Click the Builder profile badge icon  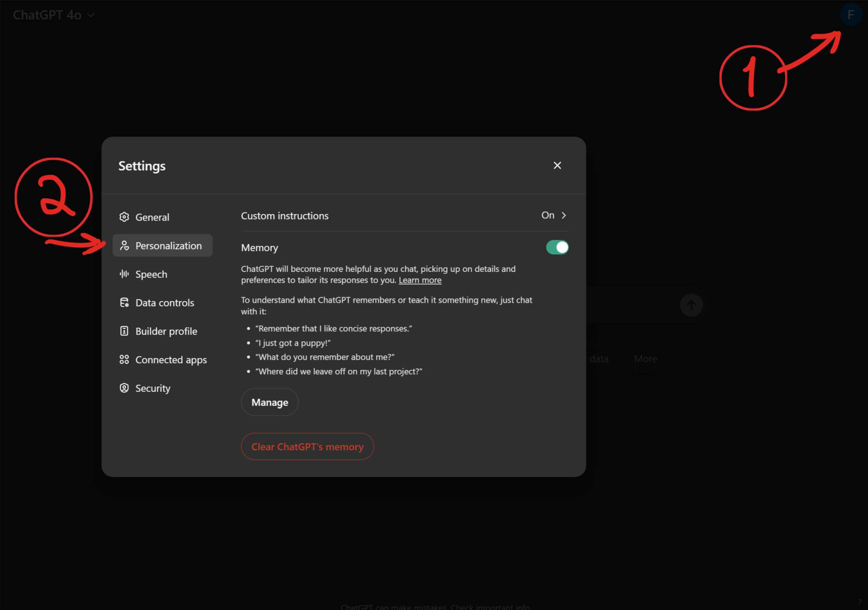pyautogui.click(x=124, y=331)
